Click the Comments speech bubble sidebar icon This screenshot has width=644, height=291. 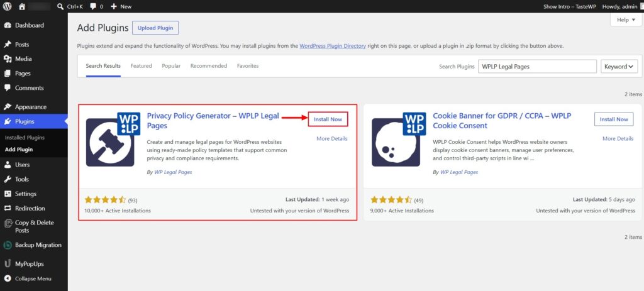click(8, 88)
